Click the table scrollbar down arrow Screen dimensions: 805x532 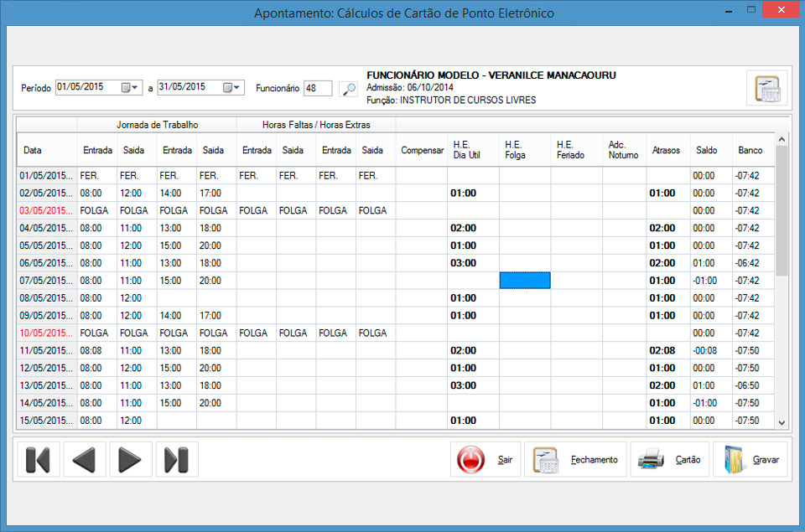[782, 423]
